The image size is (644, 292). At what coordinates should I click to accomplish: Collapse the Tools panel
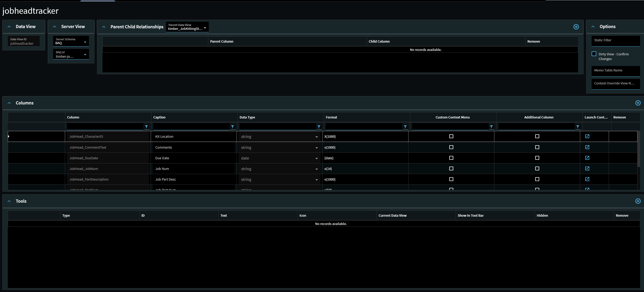point(9,201)
